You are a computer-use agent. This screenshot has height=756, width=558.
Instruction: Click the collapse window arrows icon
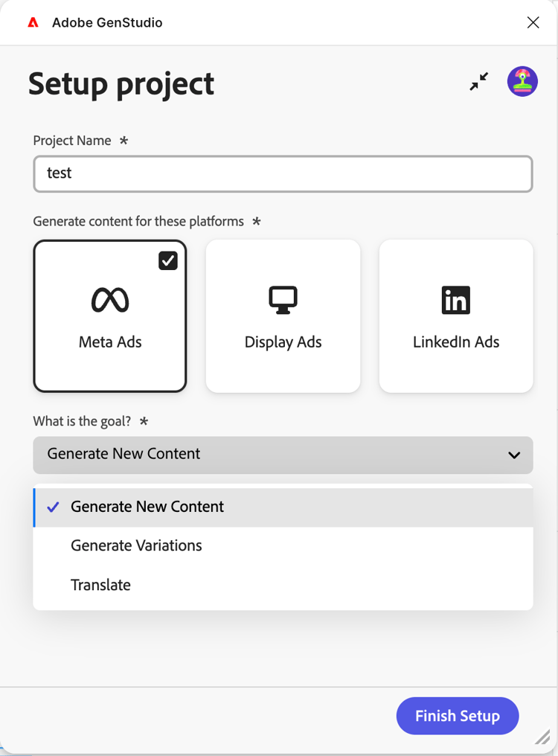478,82
